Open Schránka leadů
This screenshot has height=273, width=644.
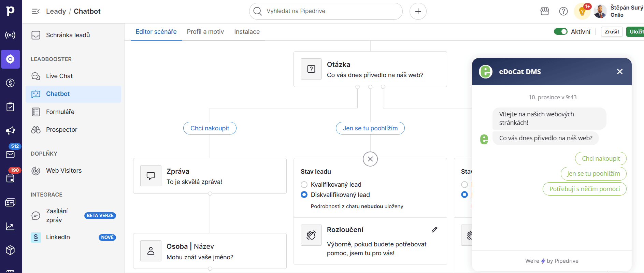73,35
